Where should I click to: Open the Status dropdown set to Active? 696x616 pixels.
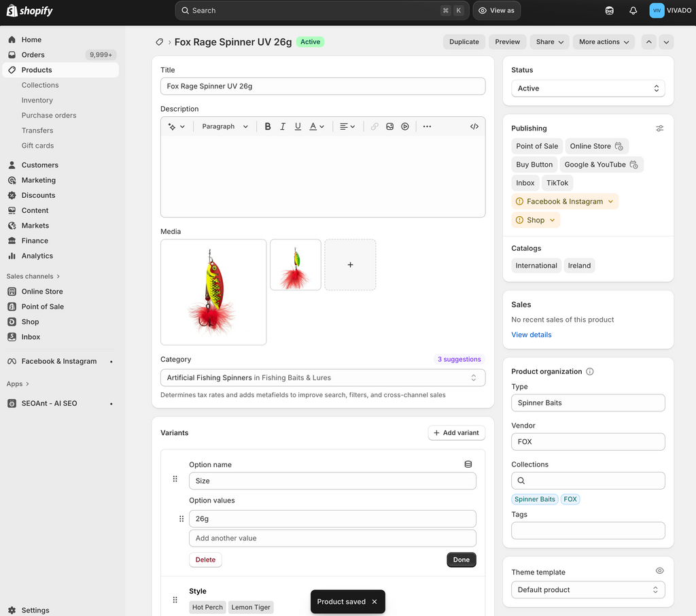click(588, 88)
